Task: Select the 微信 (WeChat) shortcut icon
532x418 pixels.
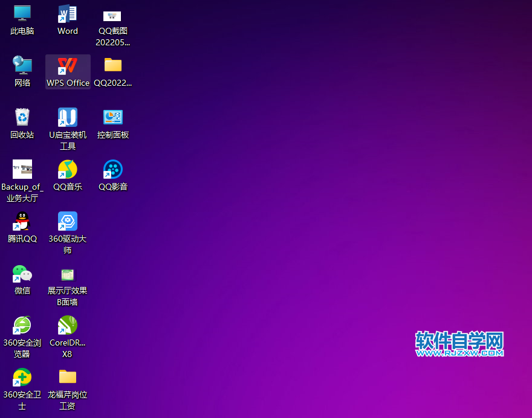Action: point(22,274)
